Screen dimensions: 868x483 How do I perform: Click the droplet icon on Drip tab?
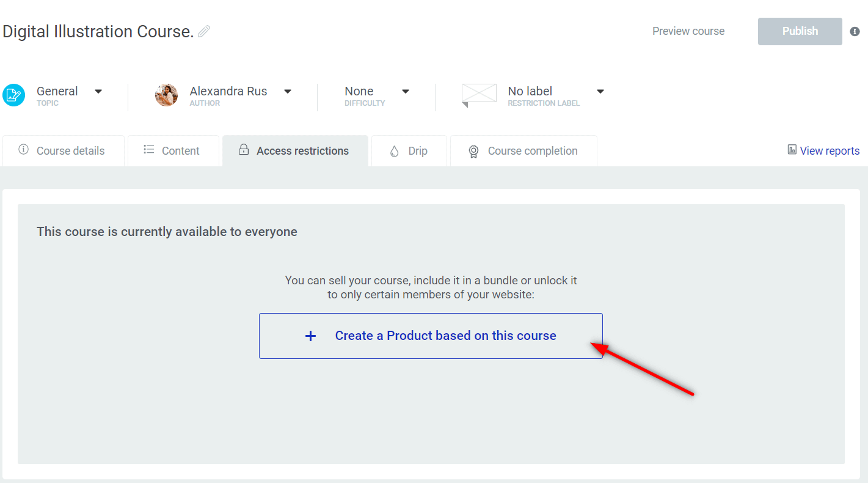[394, 151]
